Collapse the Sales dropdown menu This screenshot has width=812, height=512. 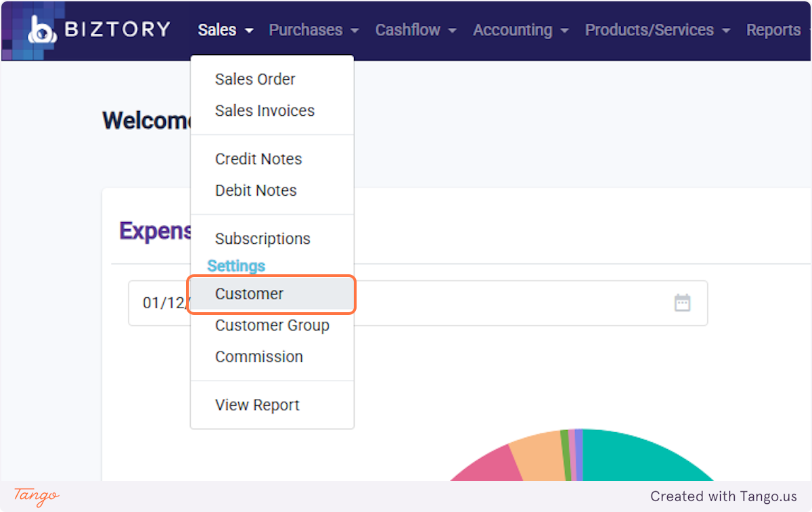coord(226,30)
